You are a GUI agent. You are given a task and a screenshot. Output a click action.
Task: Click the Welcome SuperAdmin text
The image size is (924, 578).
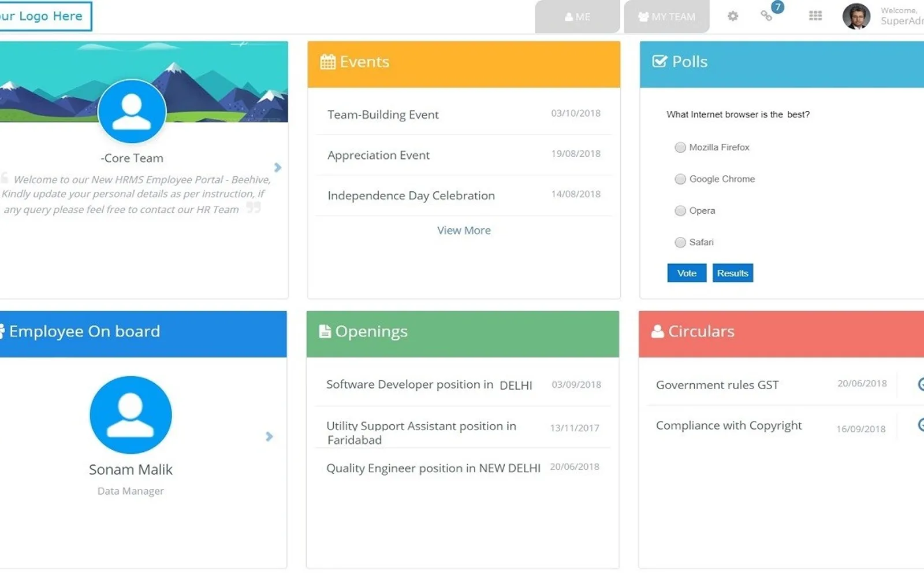(902, 16)
